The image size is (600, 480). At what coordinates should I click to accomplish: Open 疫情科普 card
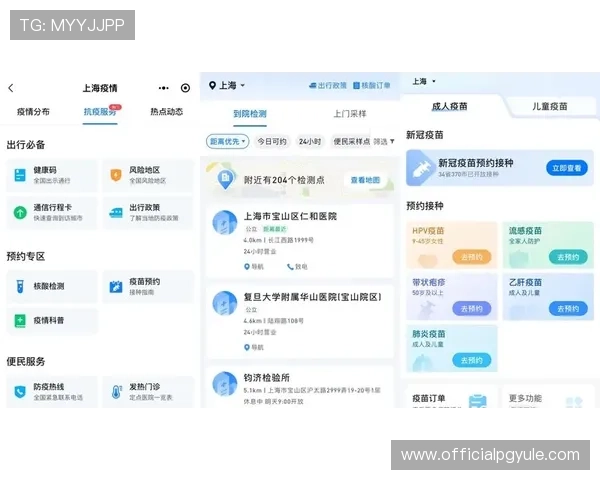52,321
